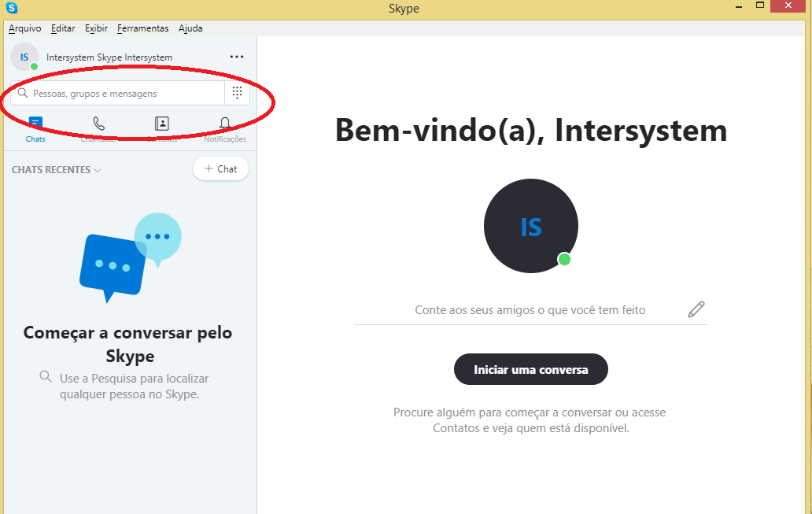This screenshot has width=812, height=514.
Task: Switch to the calls phone icon
Action: point(98,124)
